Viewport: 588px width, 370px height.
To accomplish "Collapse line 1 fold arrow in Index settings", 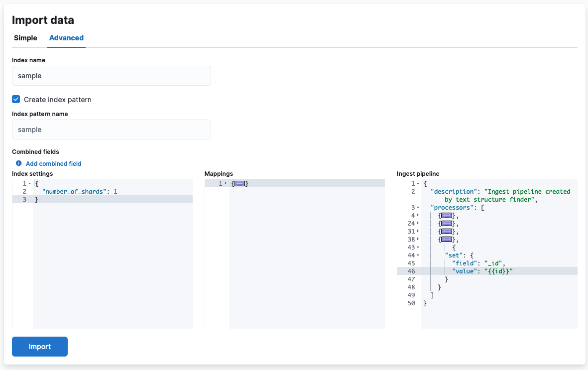I will pos(30,183).
